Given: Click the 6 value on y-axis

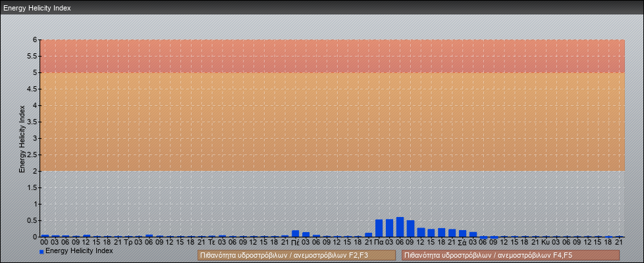Looking at the screenshot, I should [x=36, y=39].
